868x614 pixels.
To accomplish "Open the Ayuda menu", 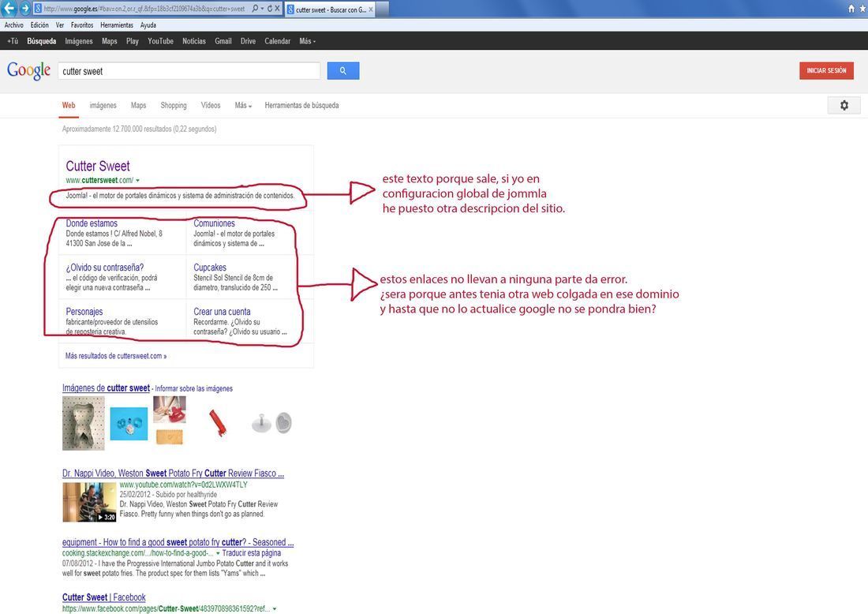I will (148, 25).
